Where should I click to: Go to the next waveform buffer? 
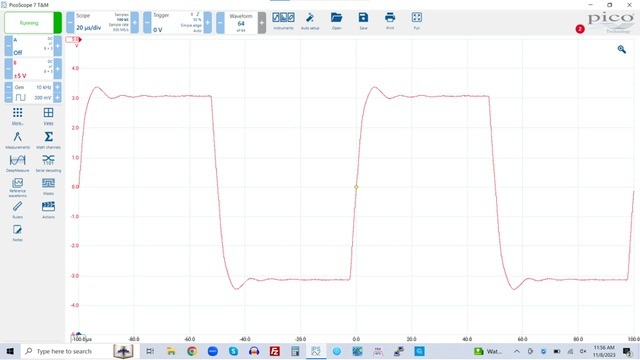(262, 22)
